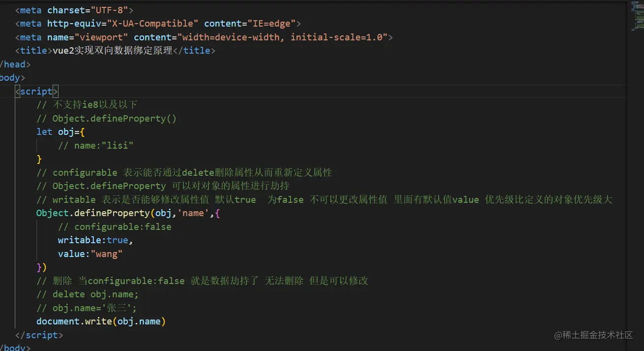Click the commented name:"lisi" line

pos(96,146)
